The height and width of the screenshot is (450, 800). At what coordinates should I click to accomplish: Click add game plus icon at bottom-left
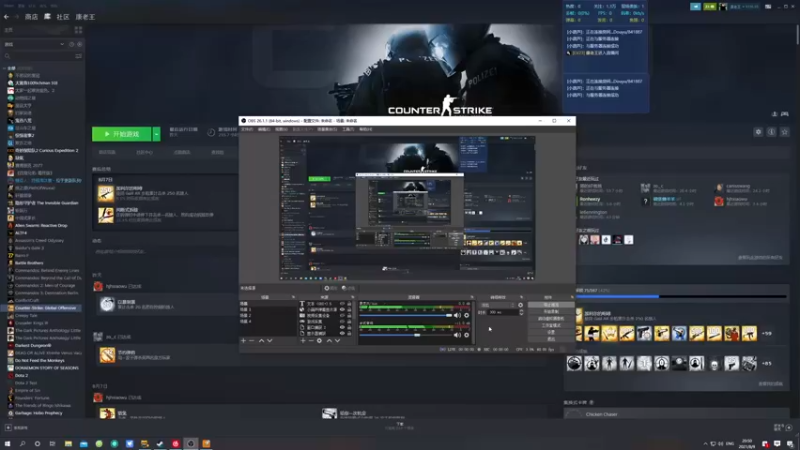[8, 428]
